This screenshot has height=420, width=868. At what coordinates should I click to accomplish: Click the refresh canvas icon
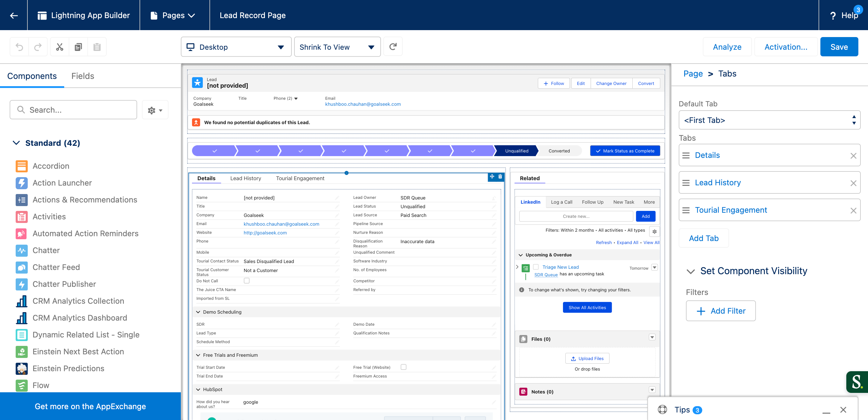(x=393, y=46)
